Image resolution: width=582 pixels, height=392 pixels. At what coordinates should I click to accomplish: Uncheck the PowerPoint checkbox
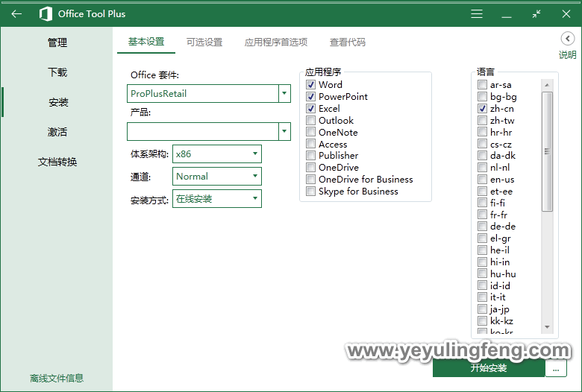310,97
